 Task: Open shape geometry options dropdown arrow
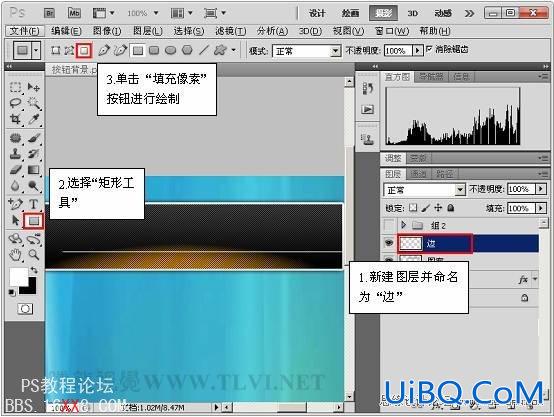click(234, 50)
